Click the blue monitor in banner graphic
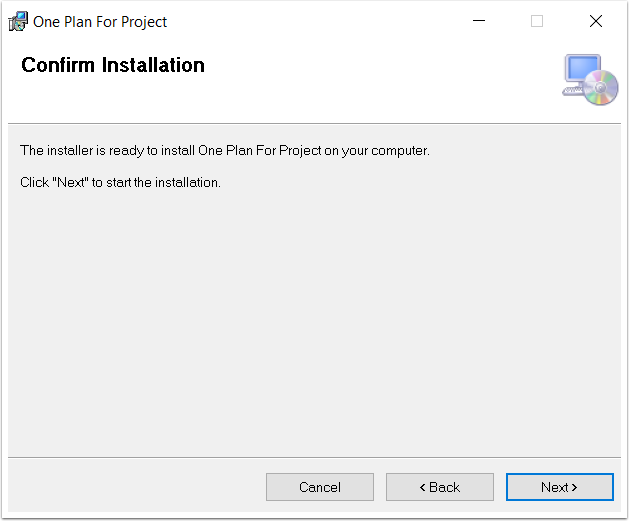The height and width of the screenshot is (521, 629). pyautogui.click(x=582, y=68)
